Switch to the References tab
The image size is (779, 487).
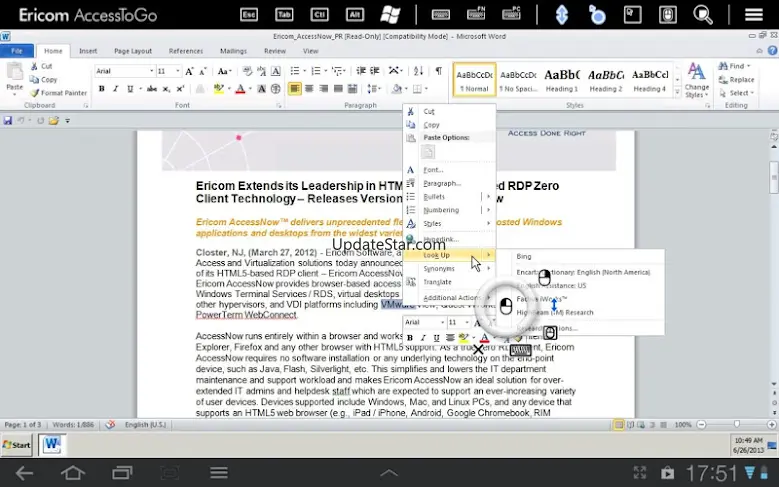click(186, 51)
